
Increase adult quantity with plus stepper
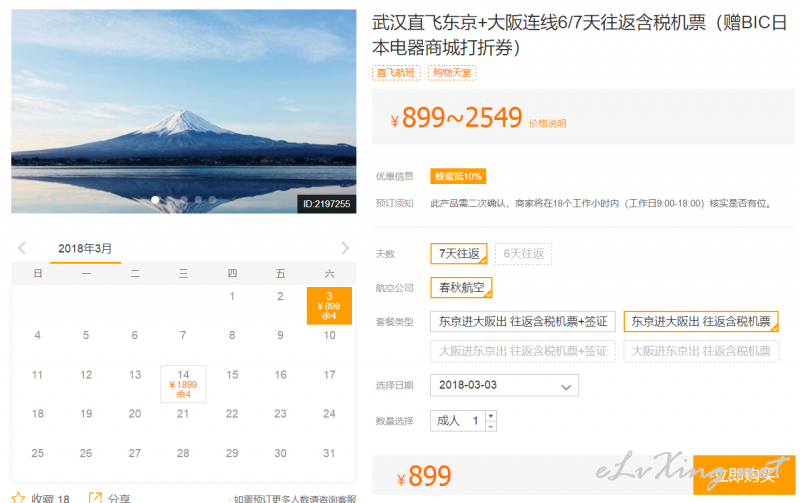pos(491,416)
